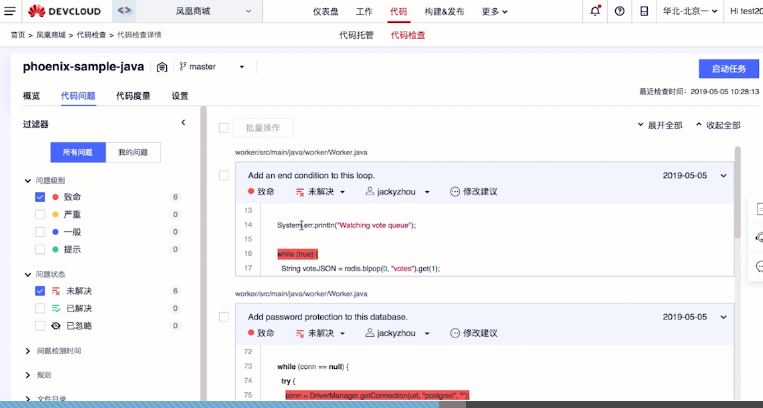Switch to the 代码度量 tab
Viewport: 763px width, 408px height.
[x=133, y=96]
